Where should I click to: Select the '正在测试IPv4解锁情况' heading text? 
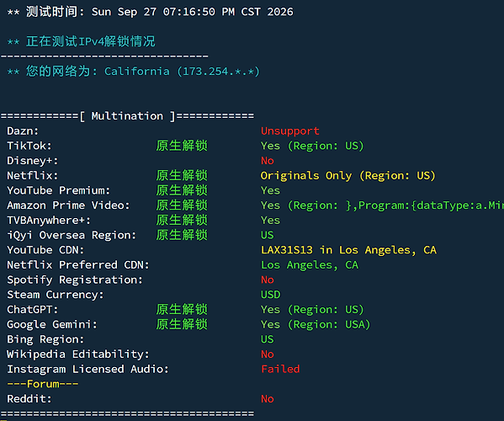point(91,41)
